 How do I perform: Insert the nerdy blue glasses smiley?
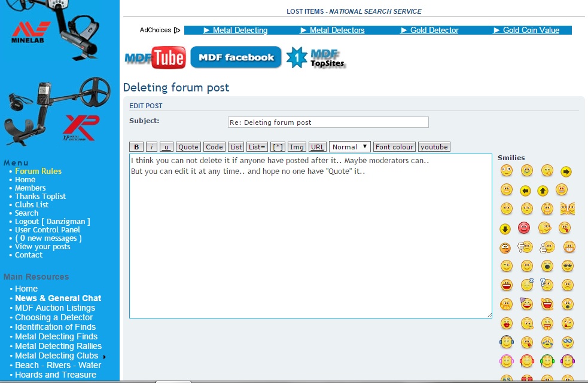568,342
